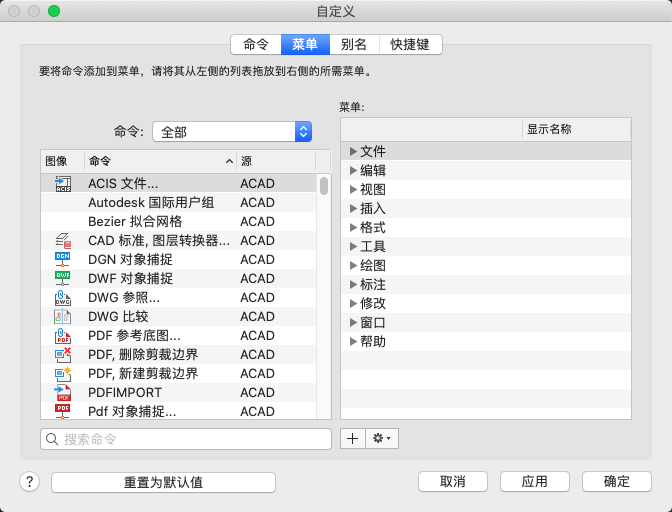The width and height of the screenshot is (672, 512).
Task: Click the DWF 对象捕捉 icon
Action: [x=63, y=278]
